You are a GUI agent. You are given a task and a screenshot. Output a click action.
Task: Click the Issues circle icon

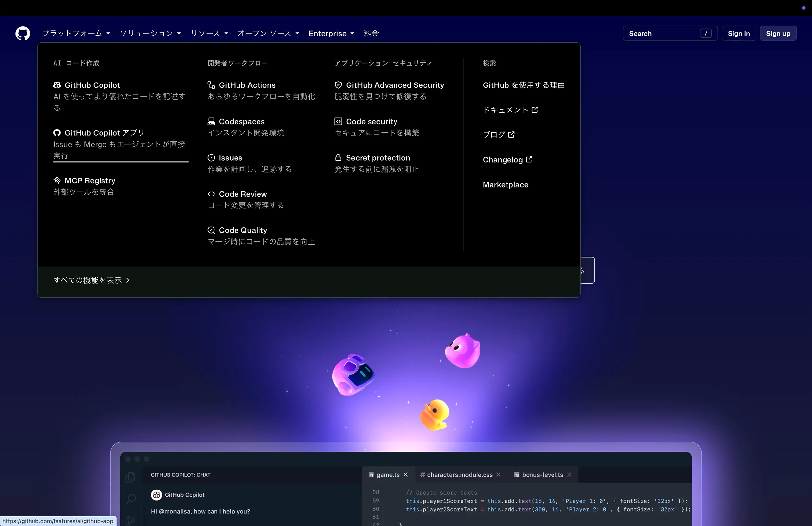(x=211, y=158)
